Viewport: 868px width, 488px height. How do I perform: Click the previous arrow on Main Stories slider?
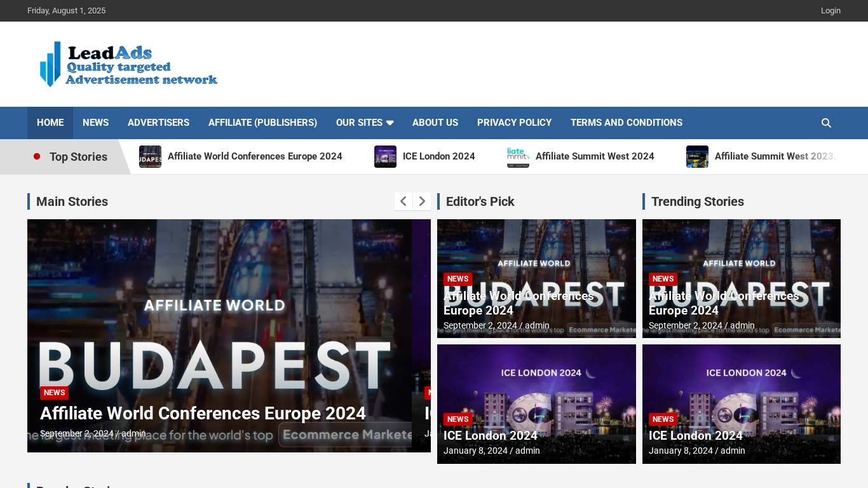click(x=403, y=201)
